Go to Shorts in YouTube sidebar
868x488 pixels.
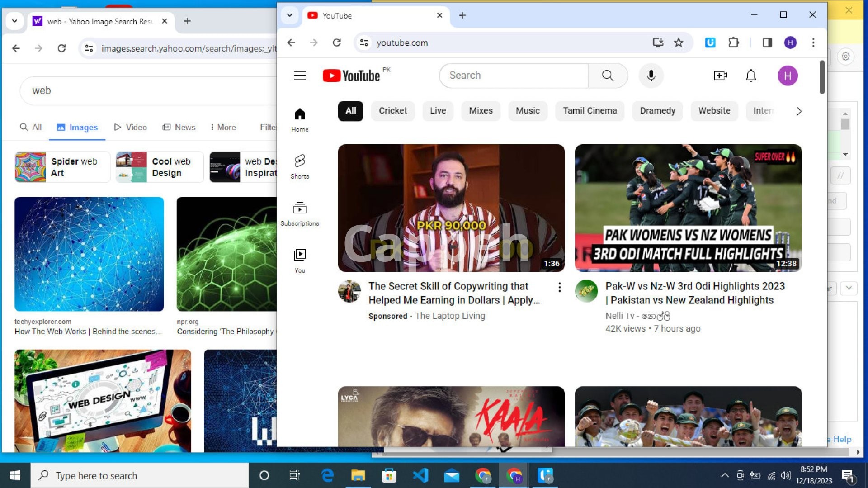coord(300,166)
